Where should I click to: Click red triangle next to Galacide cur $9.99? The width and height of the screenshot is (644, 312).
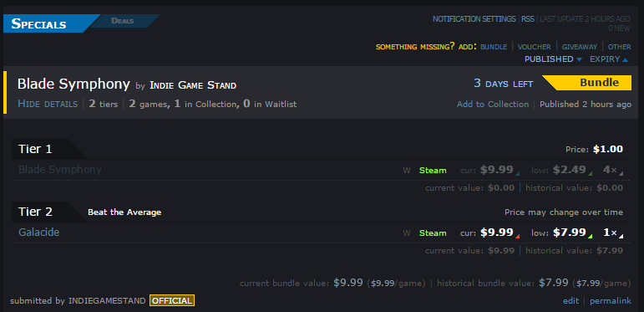(x=518, y=237)
